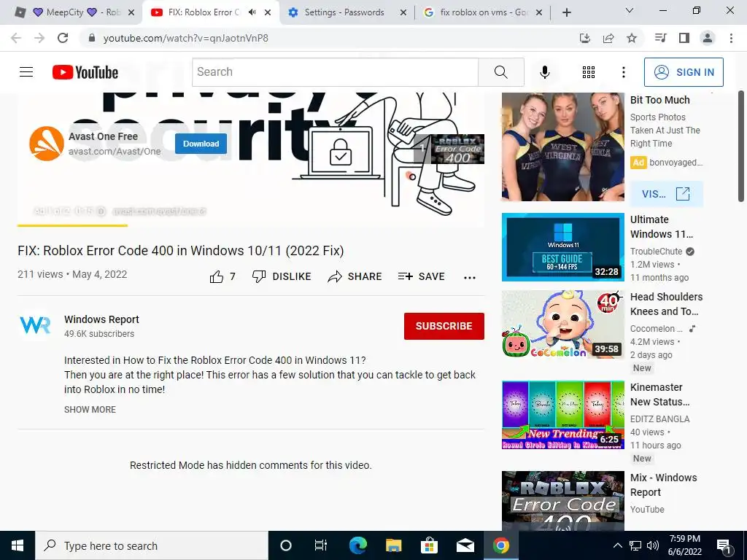Reload the page in Chrome
This screenshot has width=747, height=560.
click(63, 38)
